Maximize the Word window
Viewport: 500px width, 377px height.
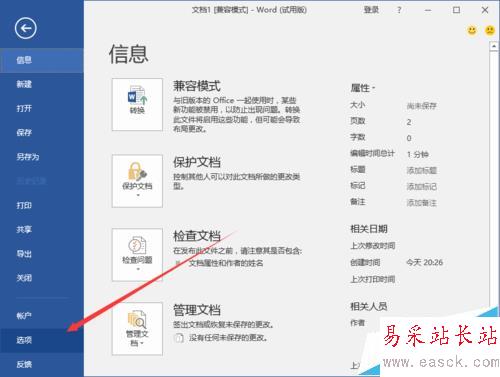coord(456,10)
